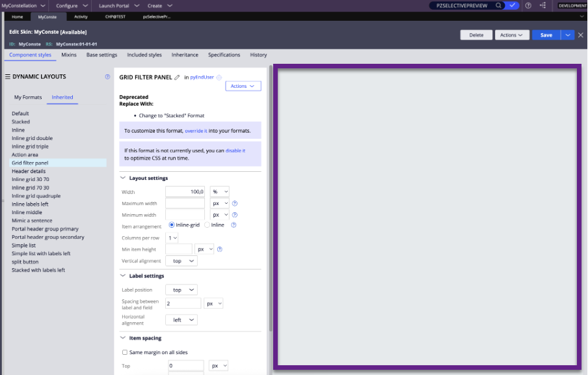Click the help question mark in top bar
The height and width of the screenshot is (375, 588).
coord(528,5)
